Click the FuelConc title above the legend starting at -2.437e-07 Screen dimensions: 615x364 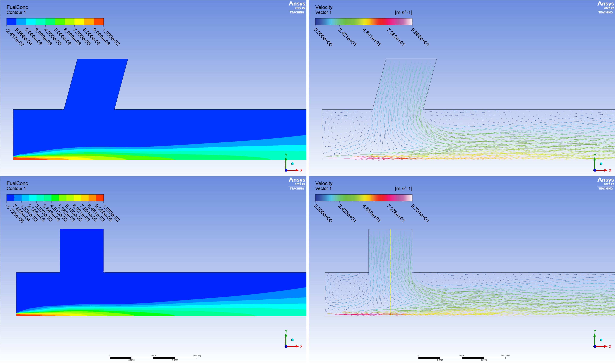17,7
